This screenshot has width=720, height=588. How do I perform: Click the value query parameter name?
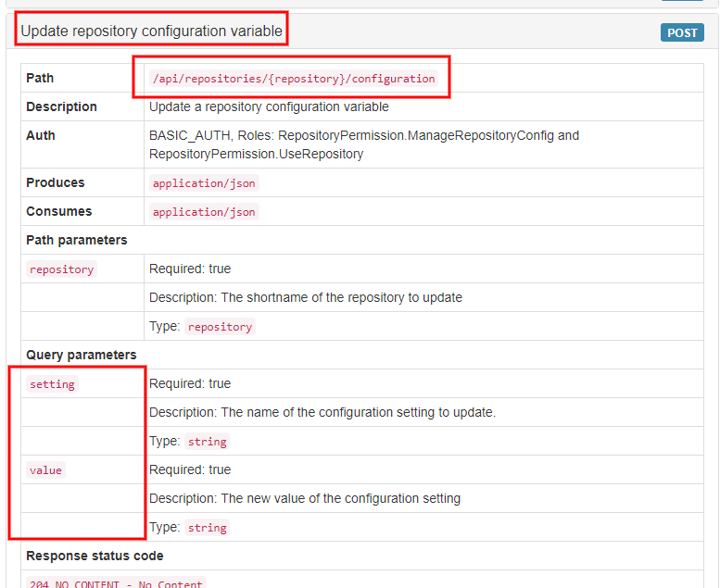point(45,470)
